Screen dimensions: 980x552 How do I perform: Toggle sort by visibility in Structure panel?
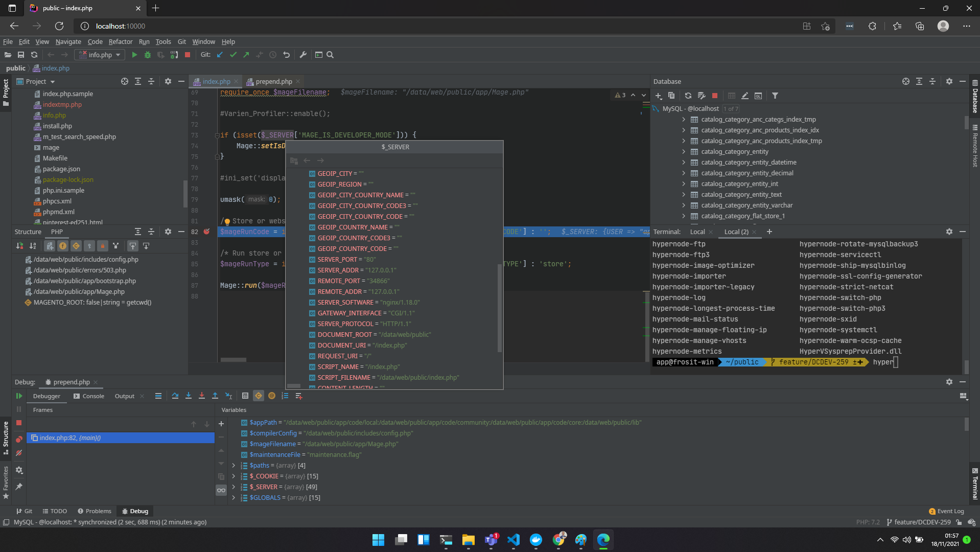[x=19, y=246]
